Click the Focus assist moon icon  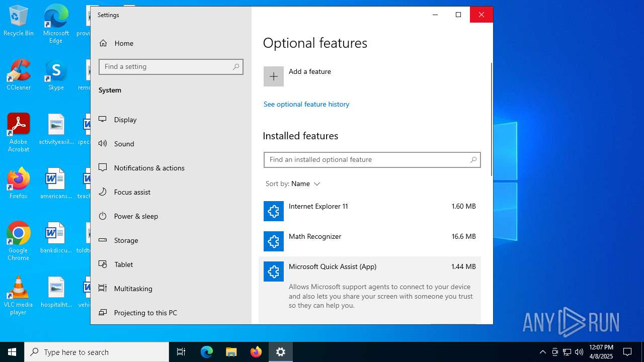[103, 192]
